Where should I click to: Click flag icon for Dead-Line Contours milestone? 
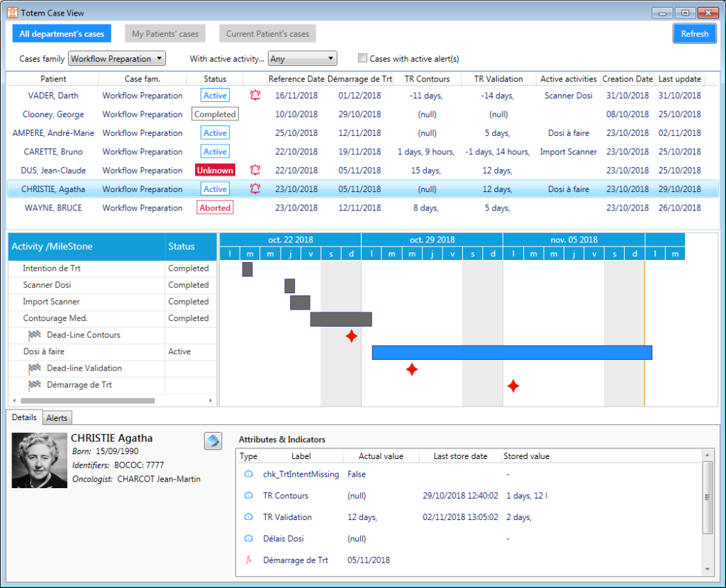click(35, 335)
